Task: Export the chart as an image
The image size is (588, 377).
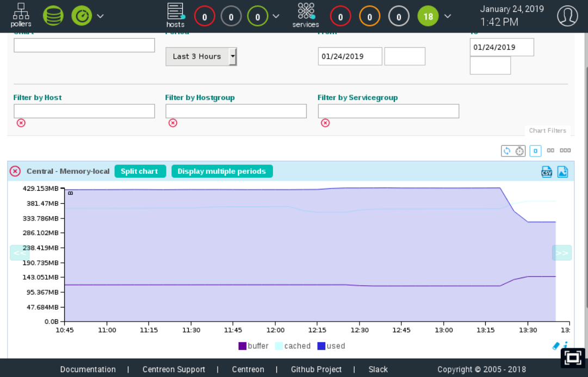Action: pos(562,172)
